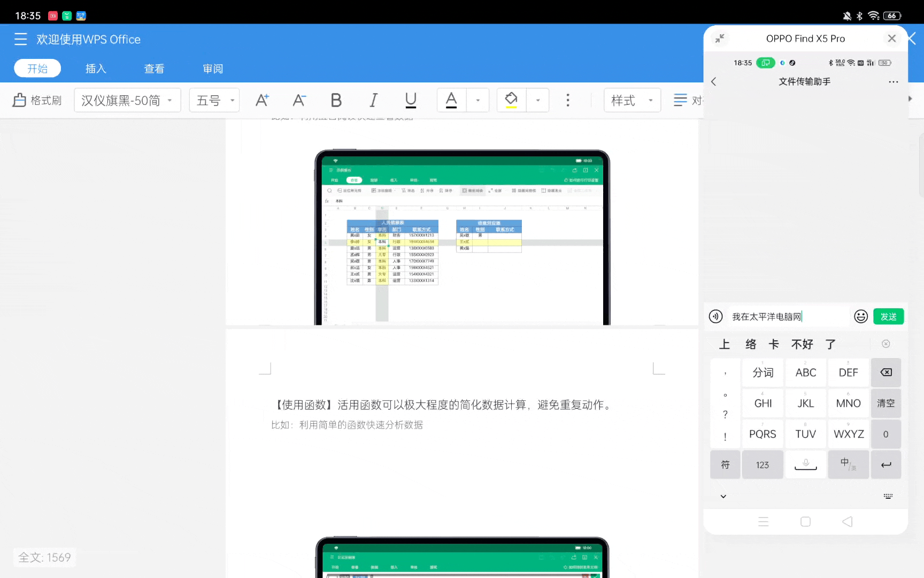Tap the MNO key
Viewport: 924px width, 578px height.
849,403
